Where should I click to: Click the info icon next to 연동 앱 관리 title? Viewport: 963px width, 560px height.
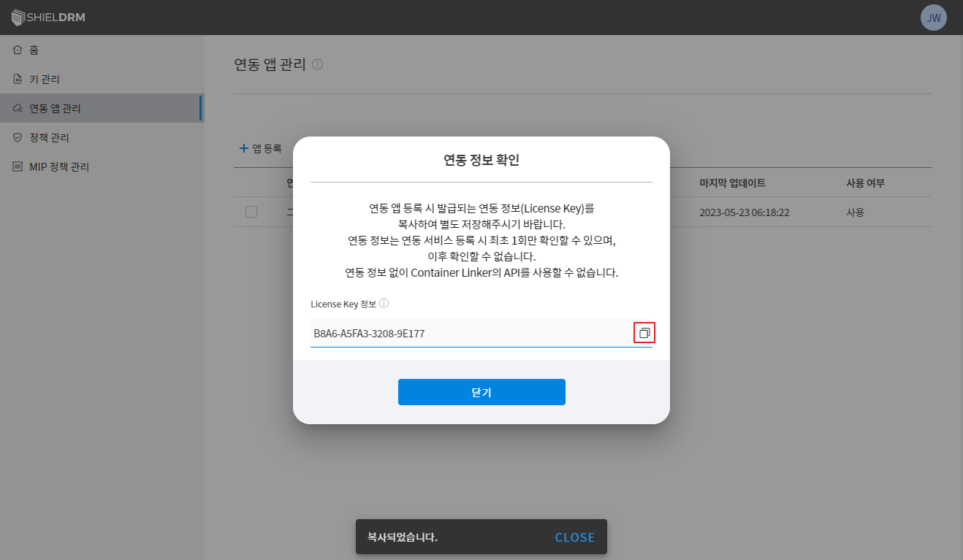(317, 64)
